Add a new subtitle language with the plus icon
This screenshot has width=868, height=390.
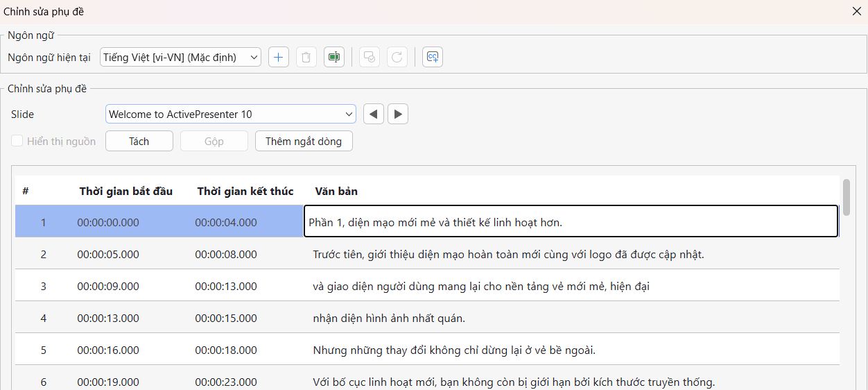tap(278, 57)
